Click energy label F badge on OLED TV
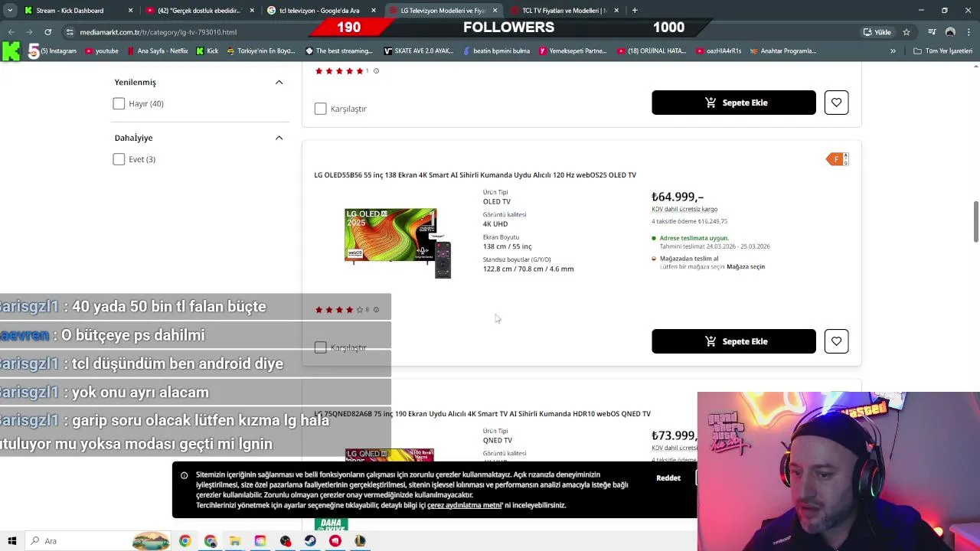 tap(837, 159)
